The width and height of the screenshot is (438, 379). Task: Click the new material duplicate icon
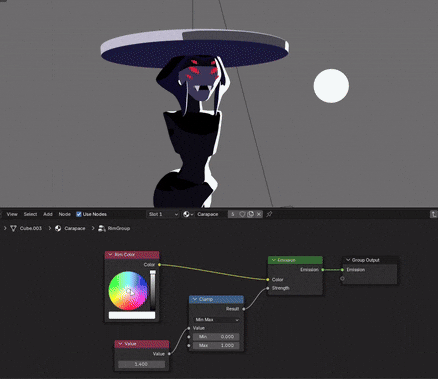251,214
